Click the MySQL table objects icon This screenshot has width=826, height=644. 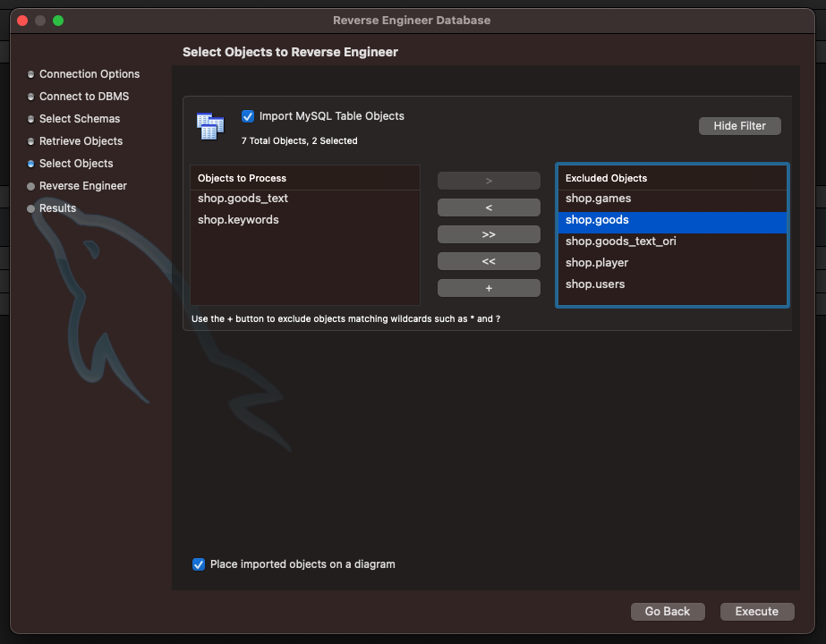[210, 126]
